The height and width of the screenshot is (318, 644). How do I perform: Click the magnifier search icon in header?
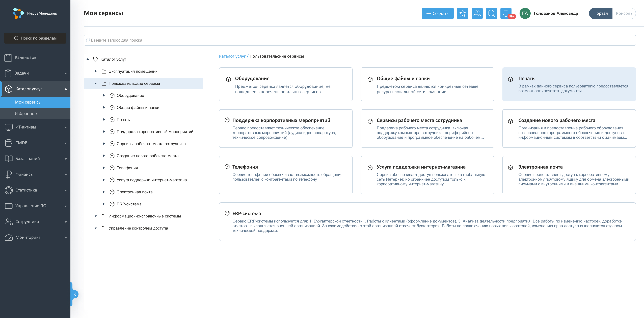coord(491,14)
